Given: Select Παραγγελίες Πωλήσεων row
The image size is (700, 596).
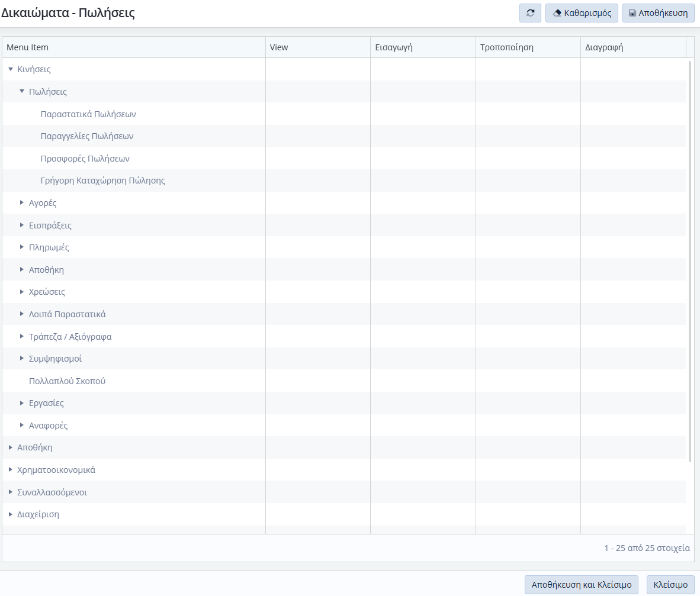Looking at the screenshot, I should [343, 136].
